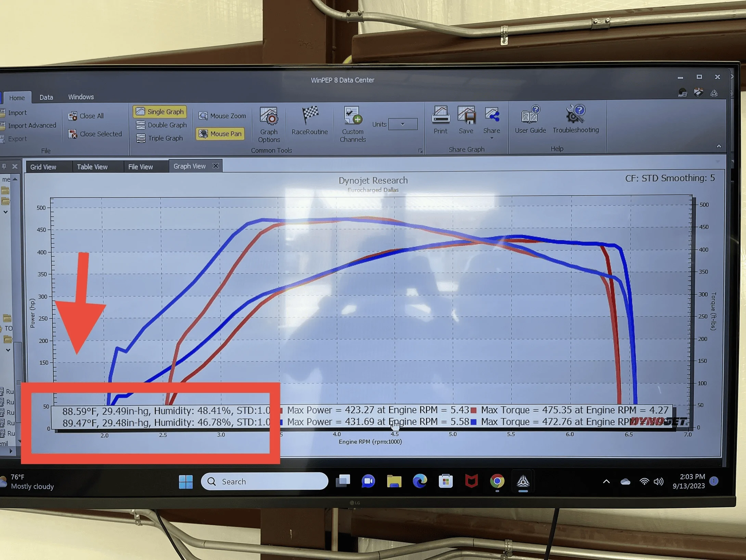The image size is (746, 560).
Task: Click the red Max Power legend swatch
Action: (281, 410)
